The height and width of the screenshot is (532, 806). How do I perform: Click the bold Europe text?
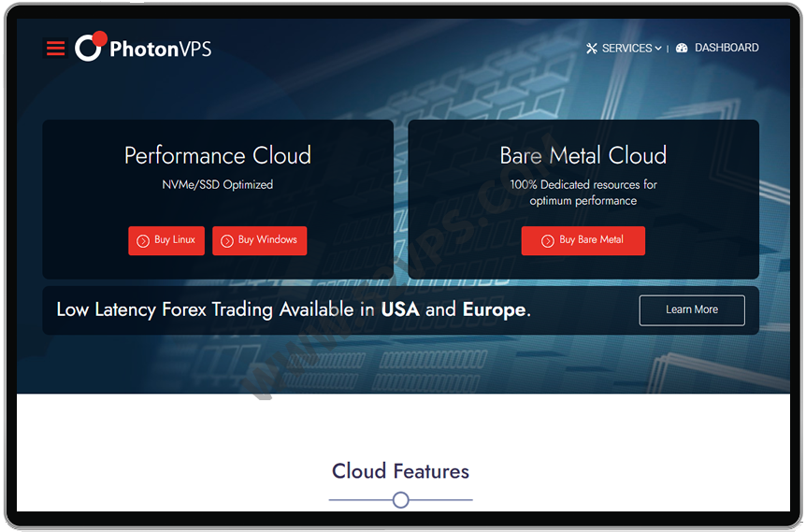tap(494, 310)
